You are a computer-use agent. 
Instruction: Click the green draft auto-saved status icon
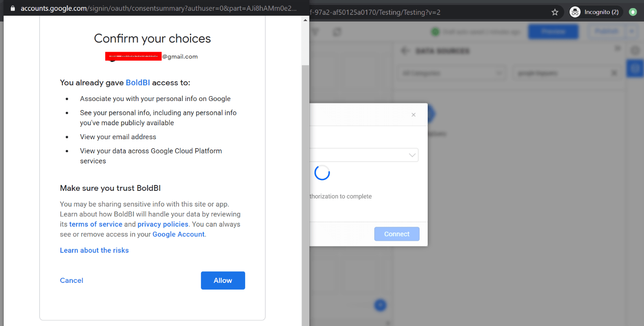coord(435,31)
